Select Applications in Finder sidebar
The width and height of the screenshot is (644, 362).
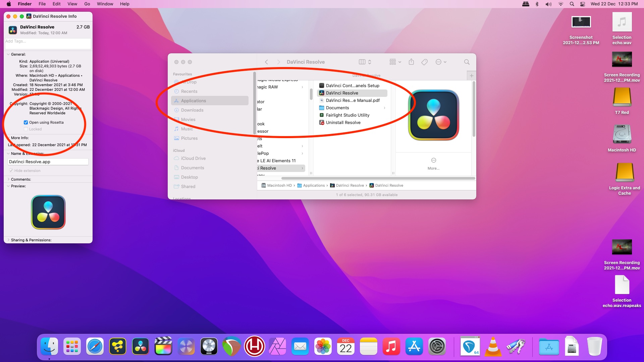coord(210,101)
